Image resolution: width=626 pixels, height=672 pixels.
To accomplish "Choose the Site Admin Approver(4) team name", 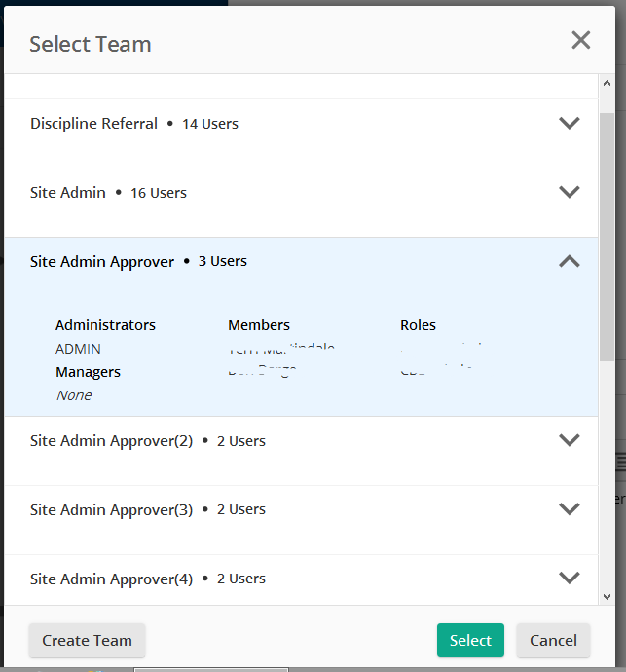I will (x=112, y=579).
